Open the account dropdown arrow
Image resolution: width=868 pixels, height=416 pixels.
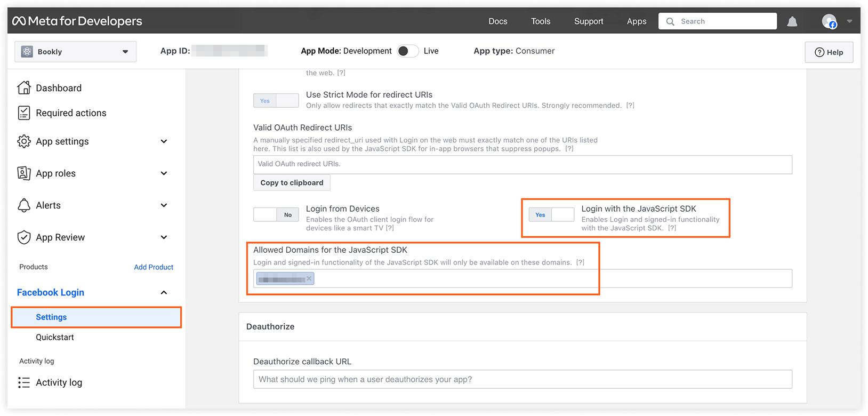coord(849,21)
